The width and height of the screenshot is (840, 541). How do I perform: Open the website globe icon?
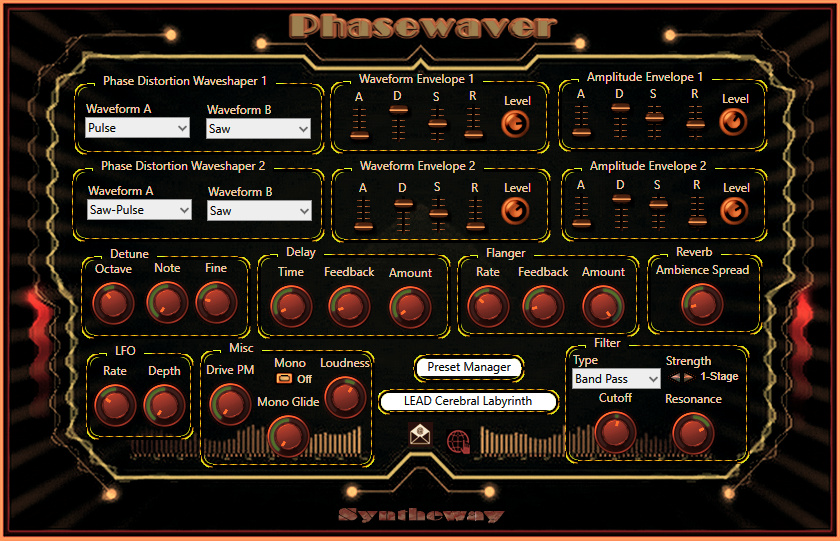[458, 441]
